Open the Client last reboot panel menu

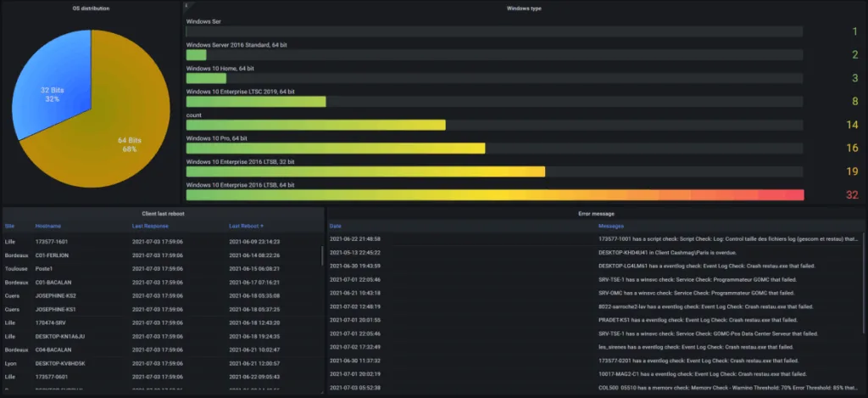[x=164, y=214]
